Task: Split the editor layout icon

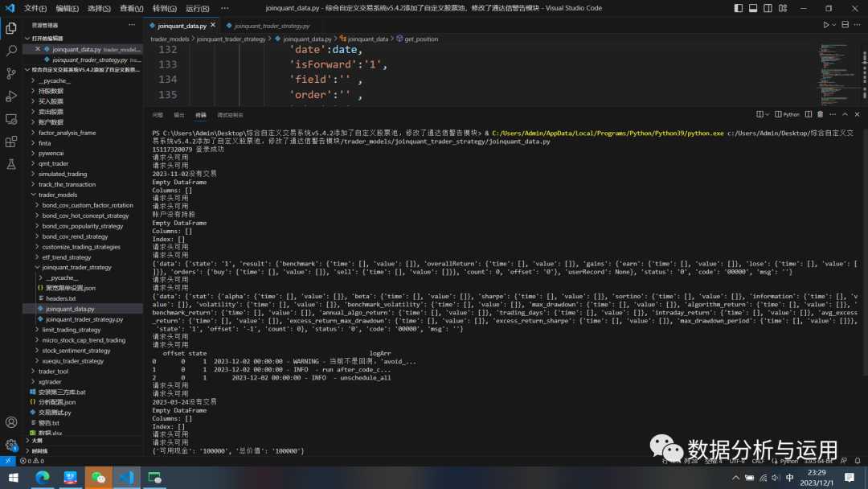Action: tap(845, 25)
